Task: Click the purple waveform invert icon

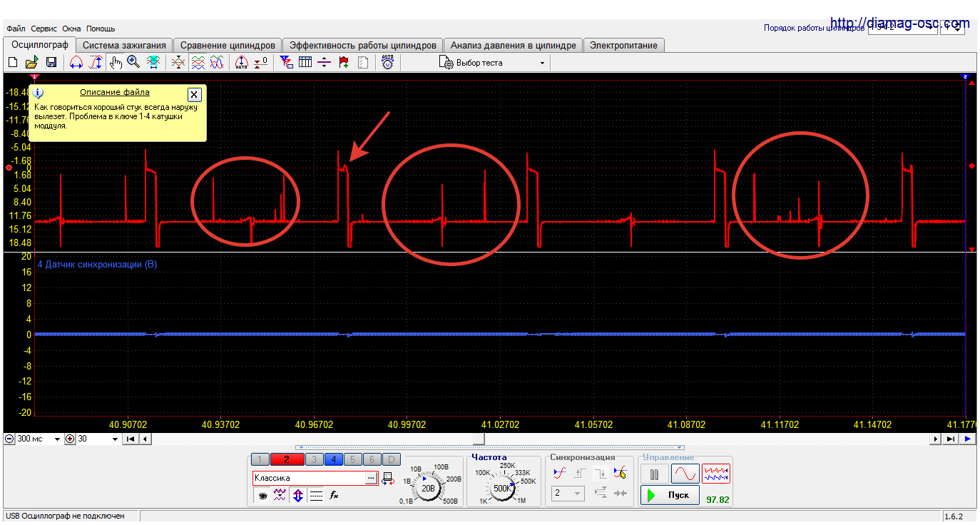Action: [280, 495]
